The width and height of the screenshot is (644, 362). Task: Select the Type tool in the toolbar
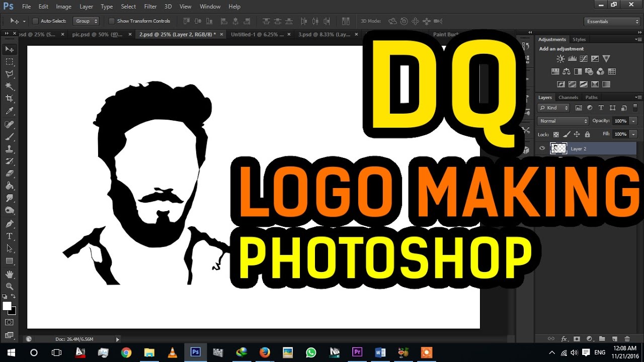click(x=10, y=235)
